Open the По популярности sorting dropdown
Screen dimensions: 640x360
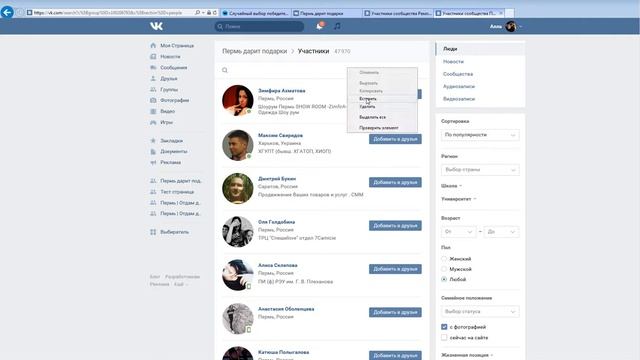[480, 135]
